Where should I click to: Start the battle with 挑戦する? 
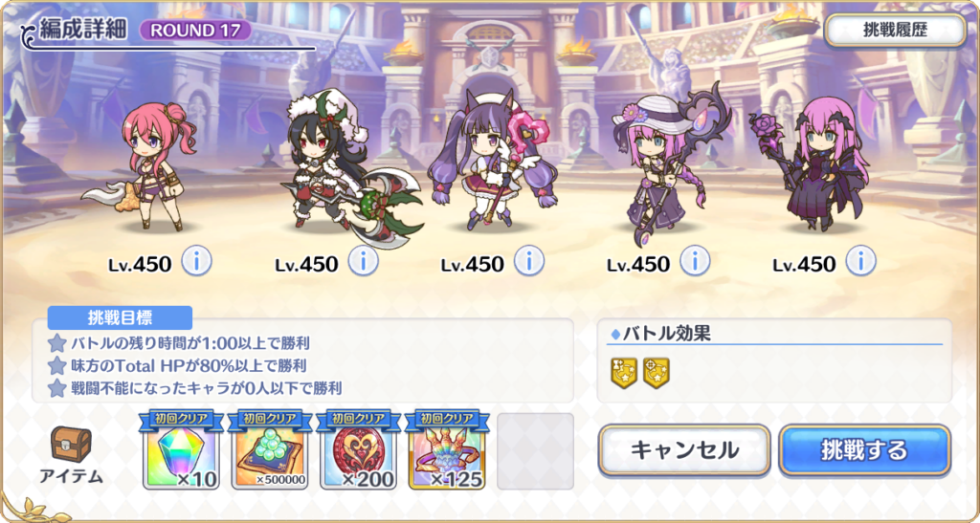click(x=865, y=450)
